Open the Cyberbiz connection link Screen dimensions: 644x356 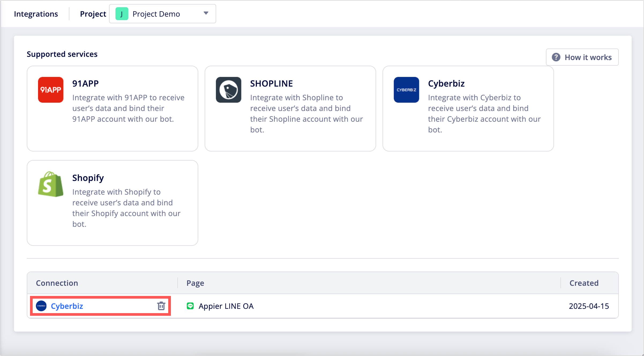pyautogui.click(x=67, y=306)
